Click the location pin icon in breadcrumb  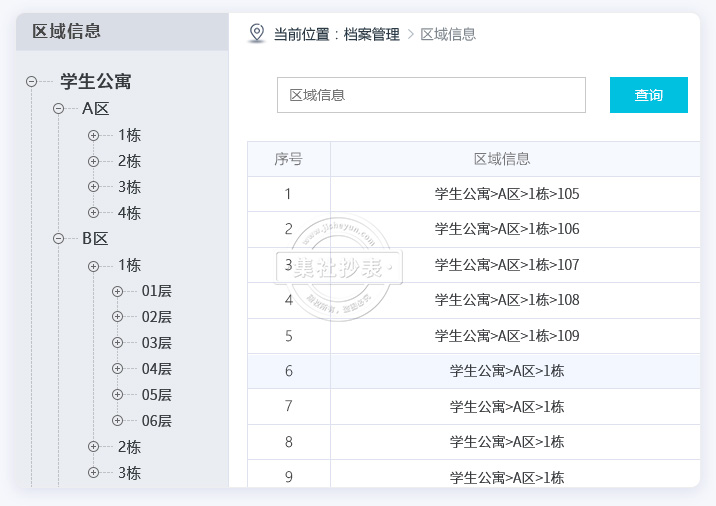257,33
